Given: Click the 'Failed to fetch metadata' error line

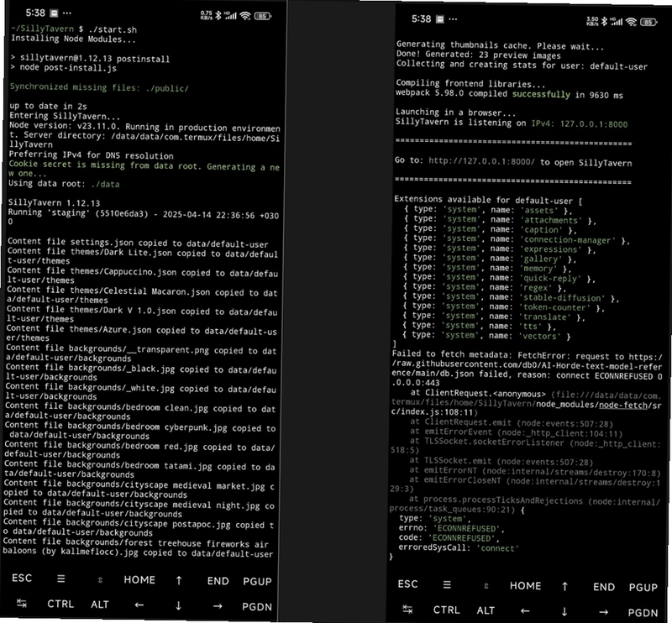Looking at the screenshot, I should coord(527,369).
